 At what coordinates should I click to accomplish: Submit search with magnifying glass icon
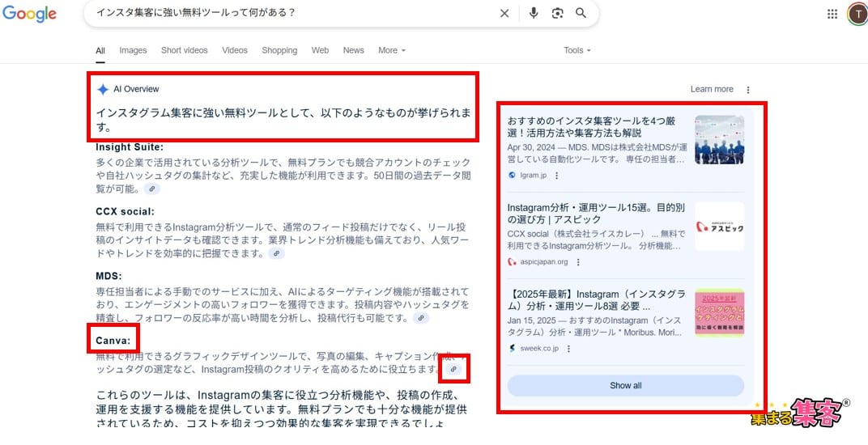(x=581, y=13)
